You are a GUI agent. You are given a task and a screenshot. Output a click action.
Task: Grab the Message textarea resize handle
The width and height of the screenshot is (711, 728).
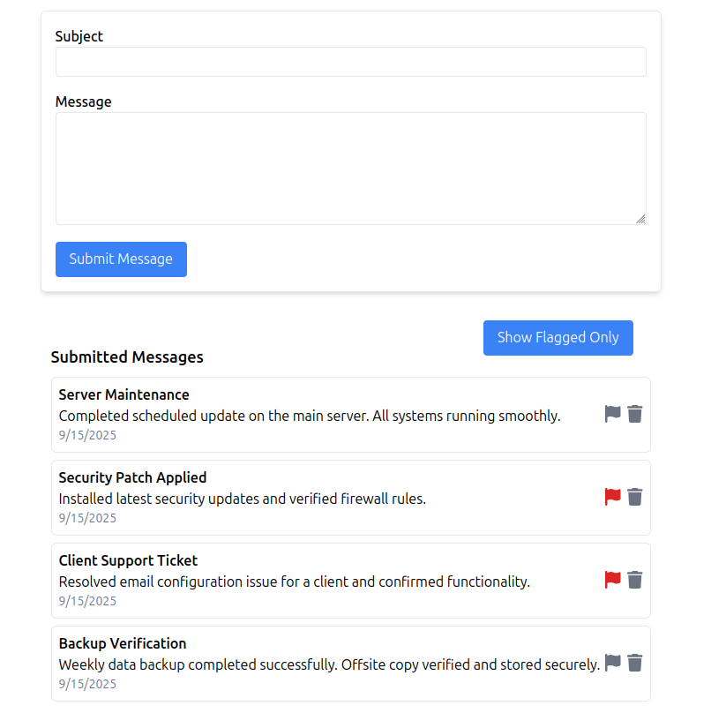640,219
